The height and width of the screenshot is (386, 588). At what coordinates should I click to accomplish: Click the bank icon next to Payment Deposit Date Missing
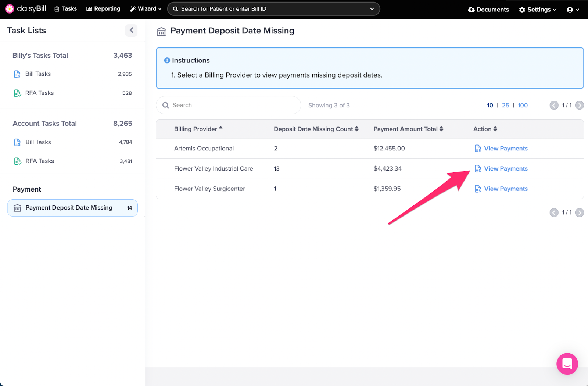pos(17,208)
